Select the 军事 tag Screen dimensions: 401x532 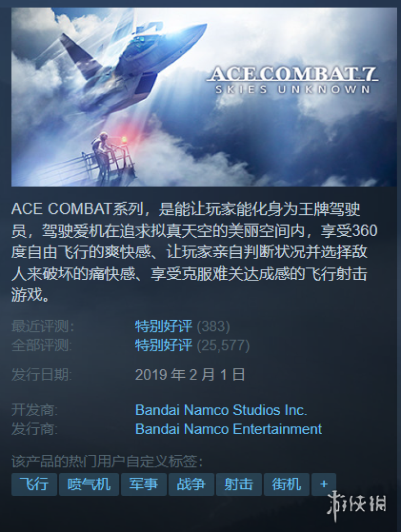144,484
